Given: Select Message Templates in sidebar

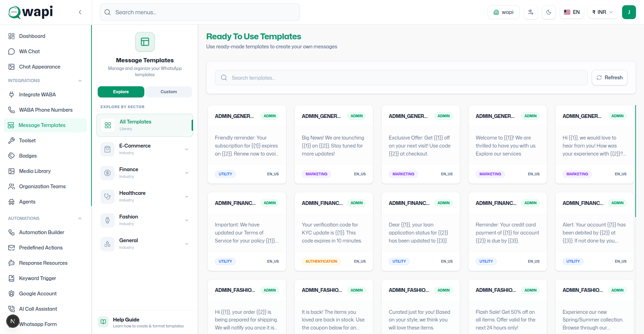Looking at the screenshot, I should pos(45,125).
